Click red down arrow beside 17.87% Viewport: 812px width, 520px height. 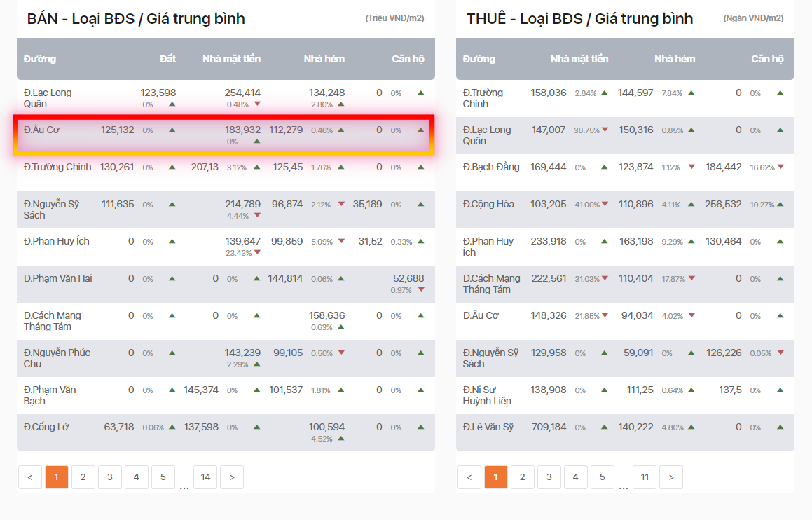click(691, 279)
